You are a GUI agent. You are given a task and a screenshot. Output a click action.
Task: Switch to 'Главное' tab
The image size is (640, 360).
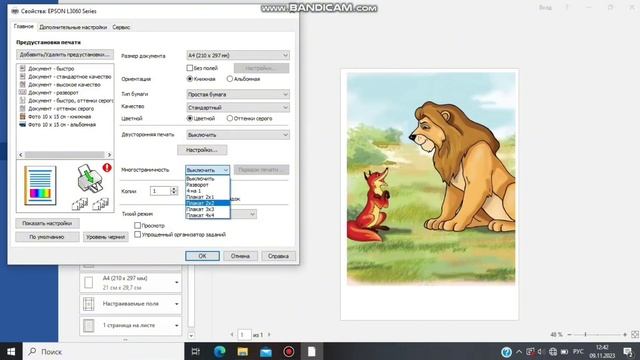point(24,27)
